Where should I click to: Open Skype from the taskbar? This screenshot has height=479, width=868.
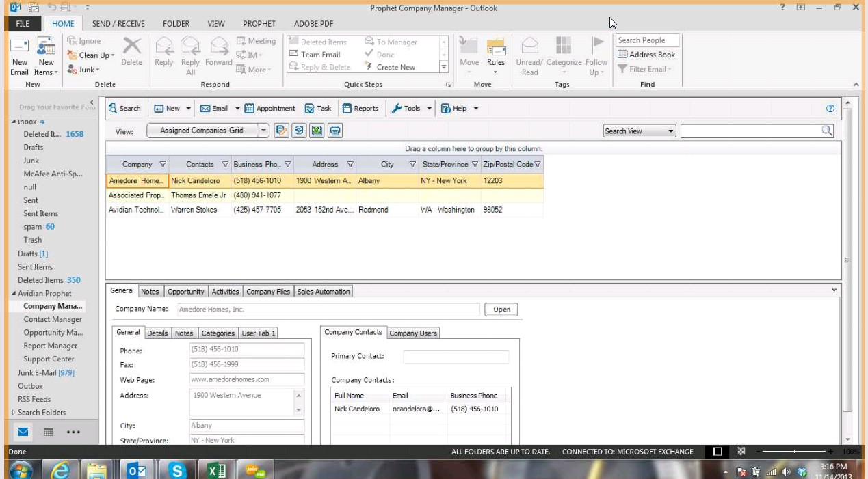click(178, 470)
